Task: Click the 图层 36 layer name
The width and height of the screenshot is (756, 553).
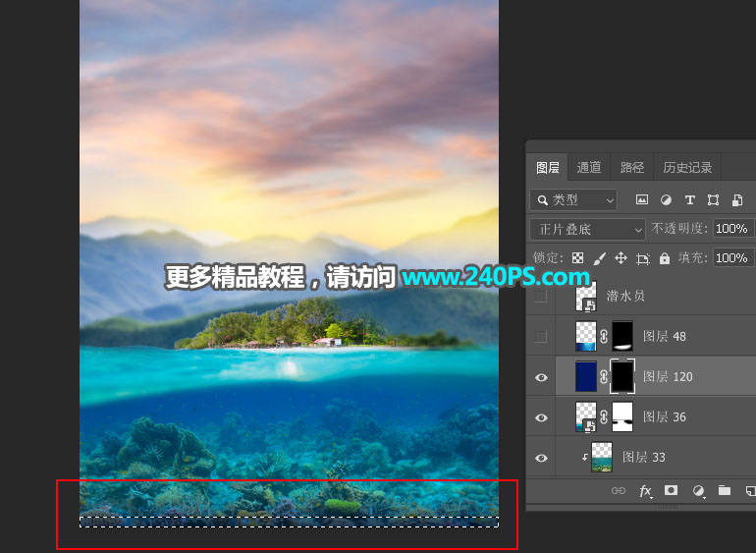Action: click(x=665, y=416)
